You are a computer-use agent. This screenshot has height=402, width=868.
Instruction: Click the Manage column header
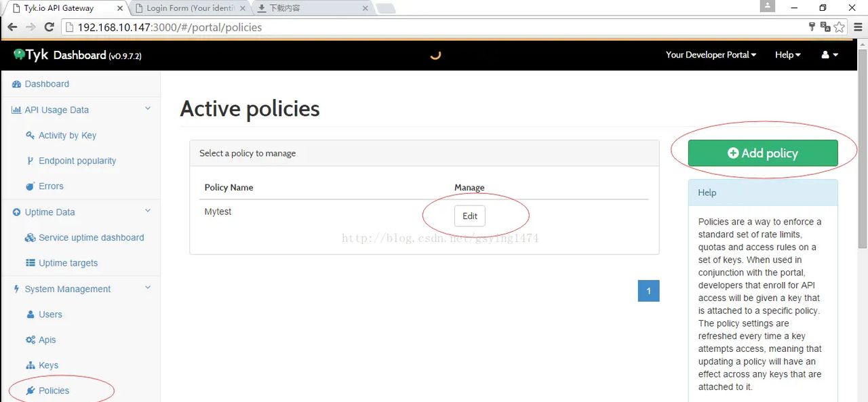469,188
